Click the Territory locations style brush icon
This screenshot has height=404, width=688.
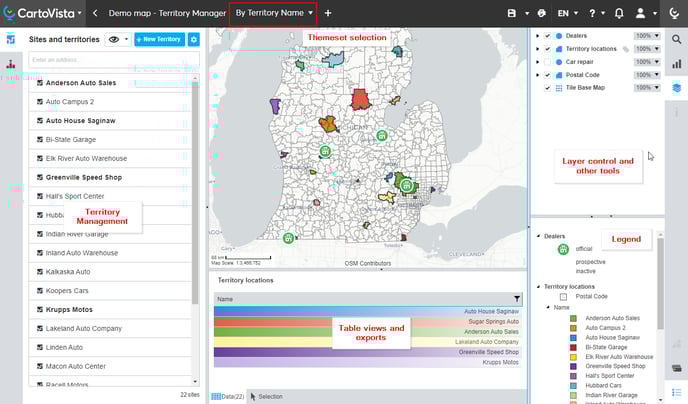(x=626, y=49)
